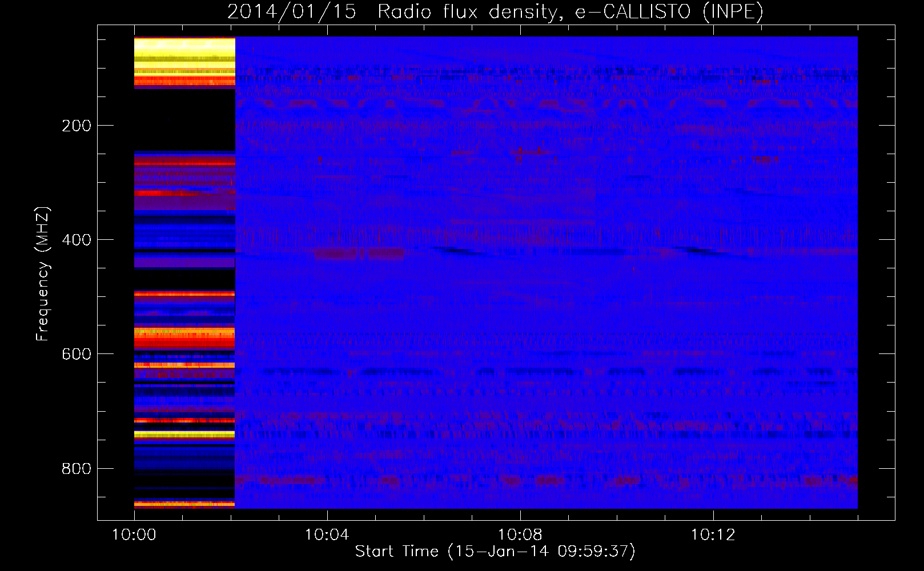924x571 pixels.
Task: Click the 10:00 time tick label
Action: pyautogui.click(x=134, y=535)
